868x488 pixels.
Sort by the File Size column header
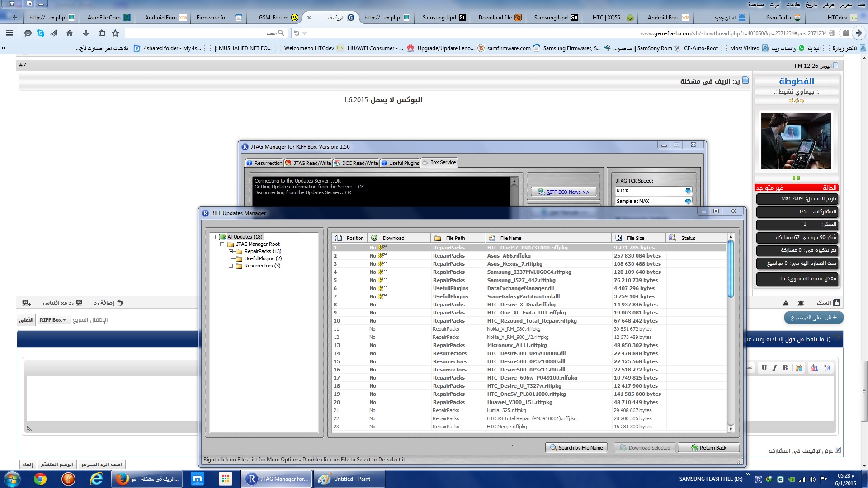638,238
